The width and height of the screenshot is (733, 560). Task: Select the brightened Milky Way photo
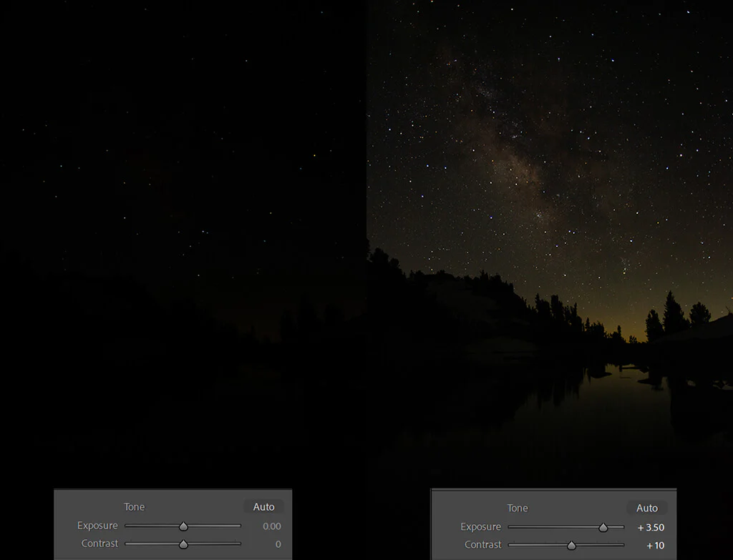pyautogui.click(x=550, y=243)
